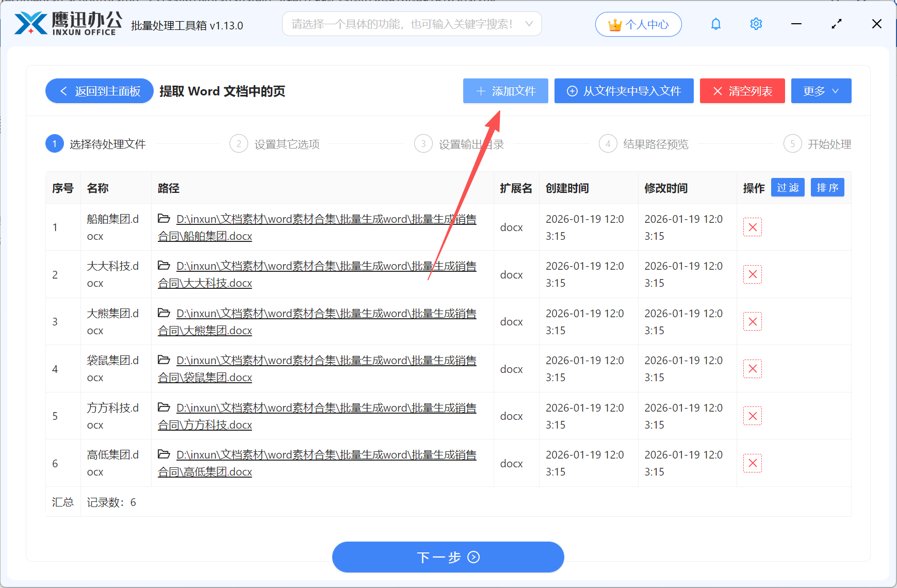Click the 从文件夹中导入文件 button
The image size is (897, 588).
click(624, 91)
